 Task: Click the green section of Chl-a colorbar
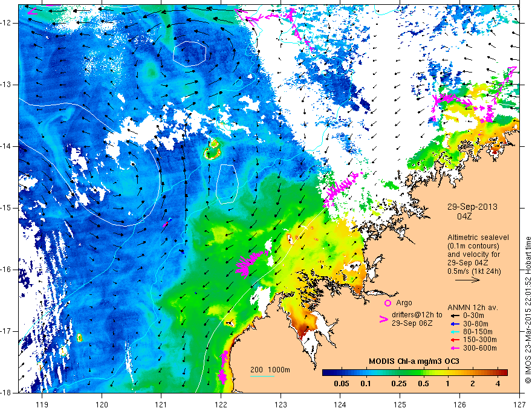point(410,373)
